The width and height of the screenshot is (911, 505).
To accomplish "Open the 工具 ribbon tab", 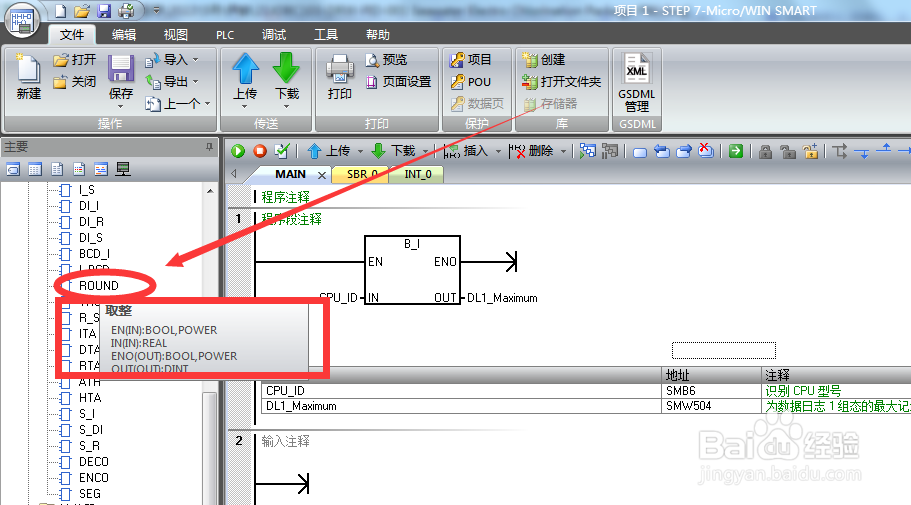I will pyautogui.click(x=325, y=35).
